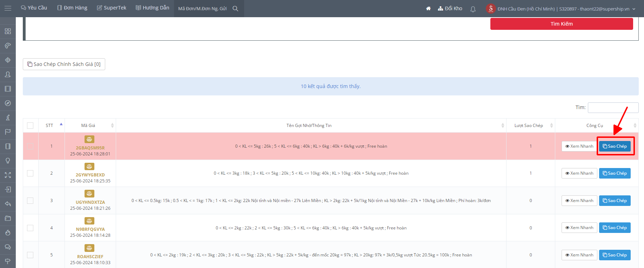Open the folder icon in sidebar
Screen dimensions: 644x268
pyautogui.click(x=8, y=218)
